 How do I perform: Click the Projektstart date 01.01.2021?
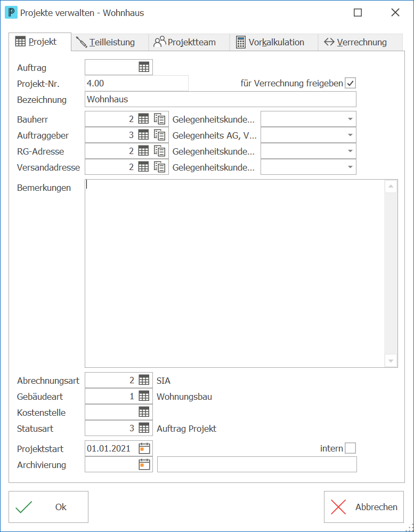pos(109,448)
